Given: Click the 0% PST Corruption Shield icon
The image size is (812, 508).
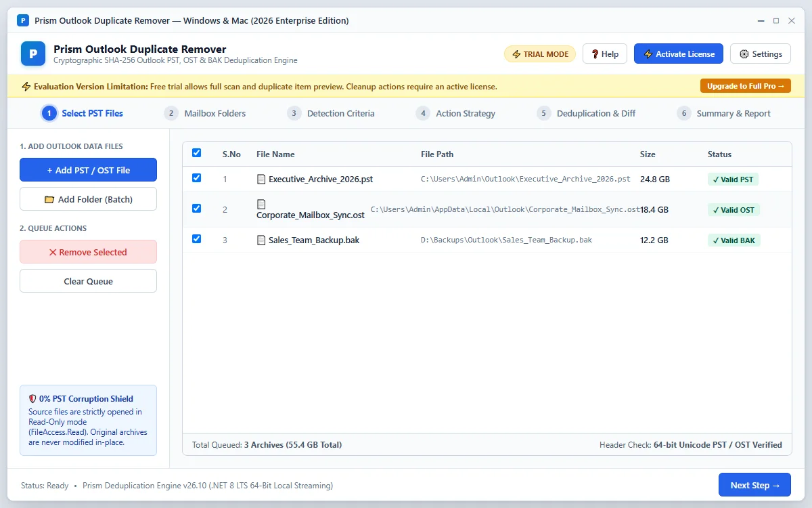Looking at the screenshot, I should tap(32, 399).
